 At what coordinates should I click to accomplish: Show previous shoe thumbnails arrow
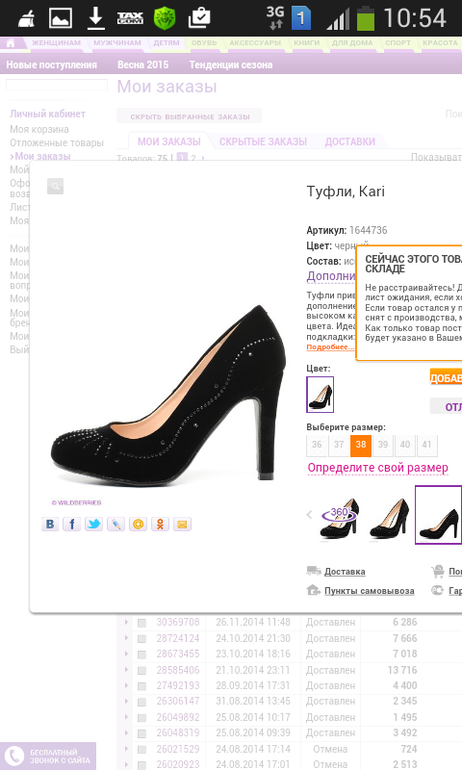(x=309, y=515)
